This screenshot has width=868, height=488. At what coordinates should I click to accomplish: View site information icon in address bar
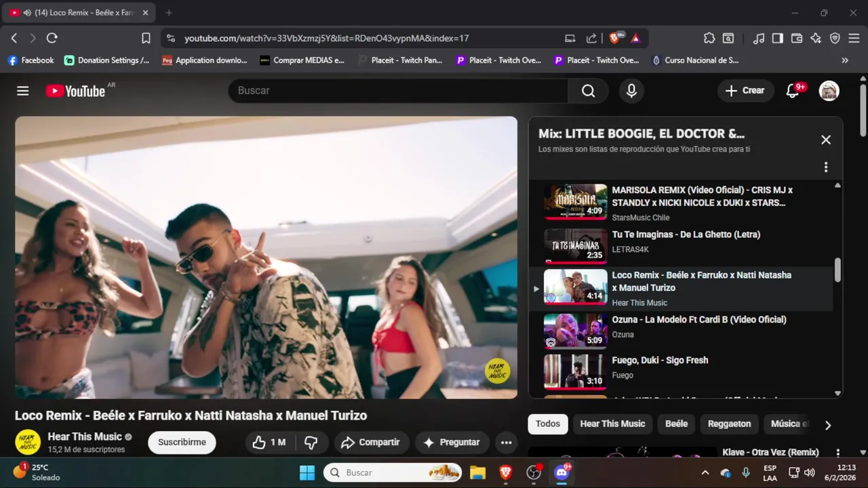click(170, 39)
